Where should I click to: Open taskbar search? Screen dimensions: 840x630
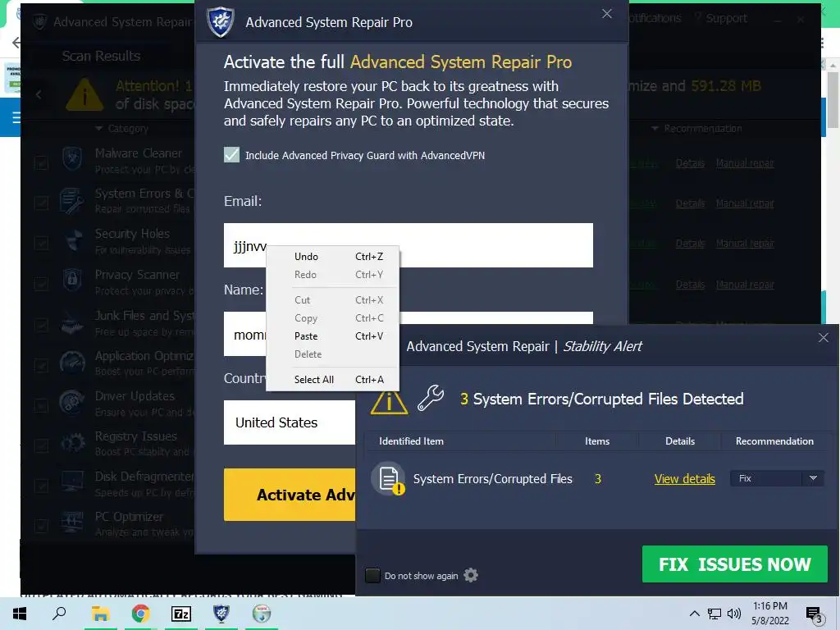tap(59, 614)
